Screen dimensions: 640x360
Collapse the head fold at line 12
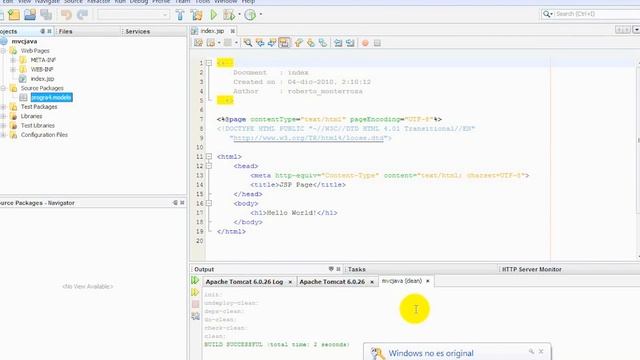pos(209,166)
